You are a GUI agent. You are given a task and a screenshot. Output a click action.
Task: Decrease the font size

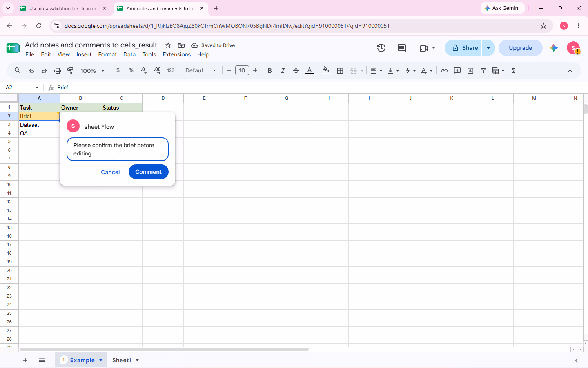point(229,70)
